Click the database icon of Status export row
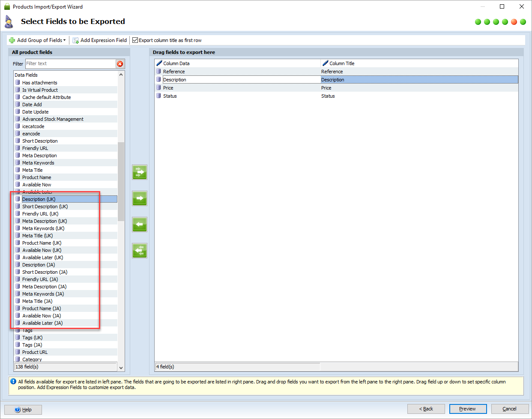The height and width of the screenshot is (419, 532). click(x=158, y=96)
